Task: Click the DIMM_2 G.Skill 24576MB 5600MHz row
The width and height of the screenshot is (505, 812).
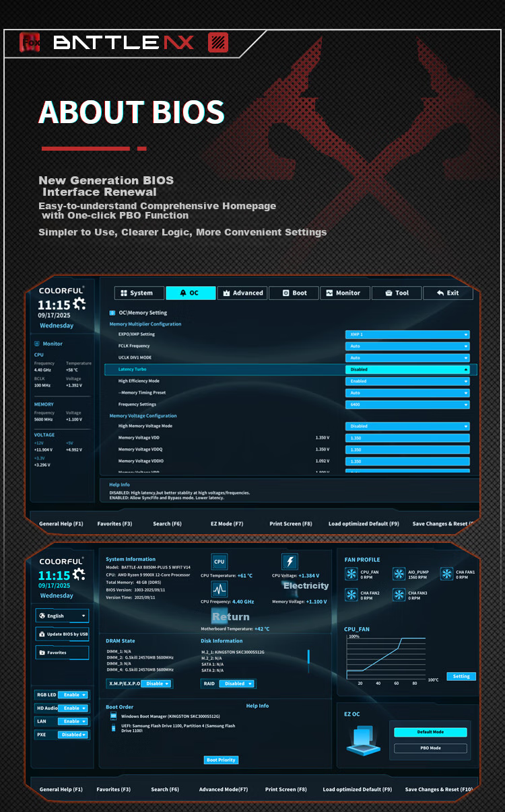Action: (140, 657)
